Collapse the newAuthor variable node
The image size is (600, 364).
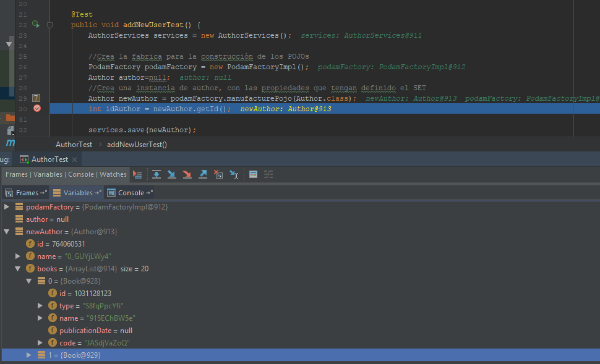point(7,231)
